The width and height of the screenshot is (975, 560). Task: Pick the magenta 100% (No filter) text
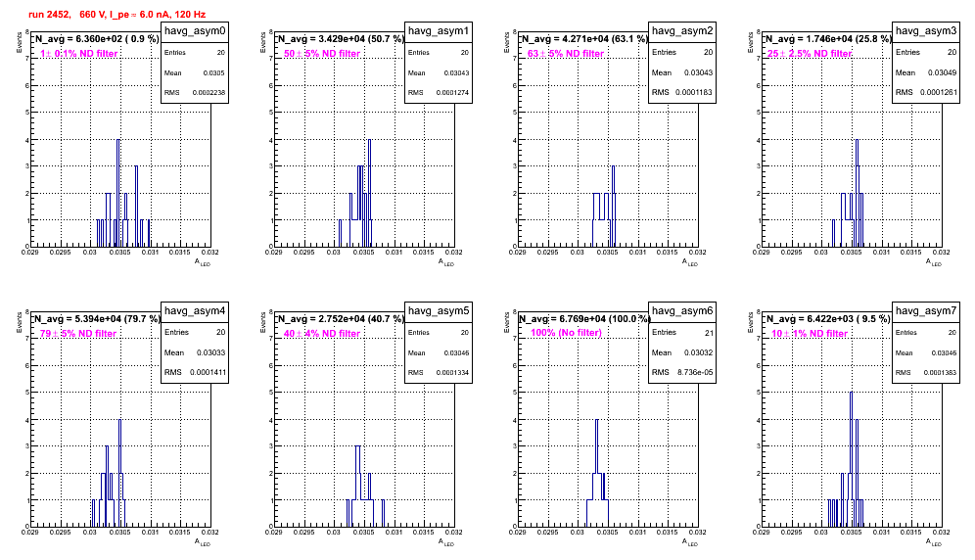tap(567, 333)
